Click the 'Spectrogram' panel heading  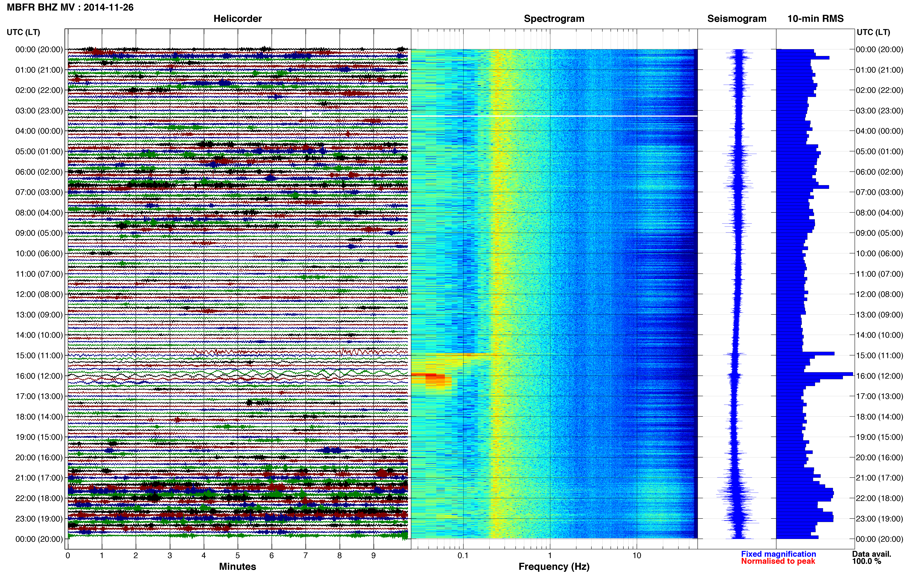554,18
